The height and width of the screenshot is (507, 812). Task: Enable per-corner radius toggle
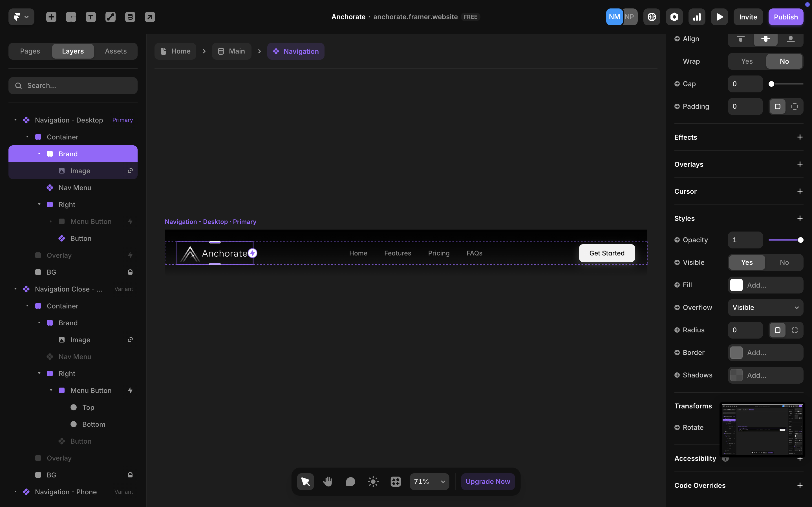tap(795, 330)
